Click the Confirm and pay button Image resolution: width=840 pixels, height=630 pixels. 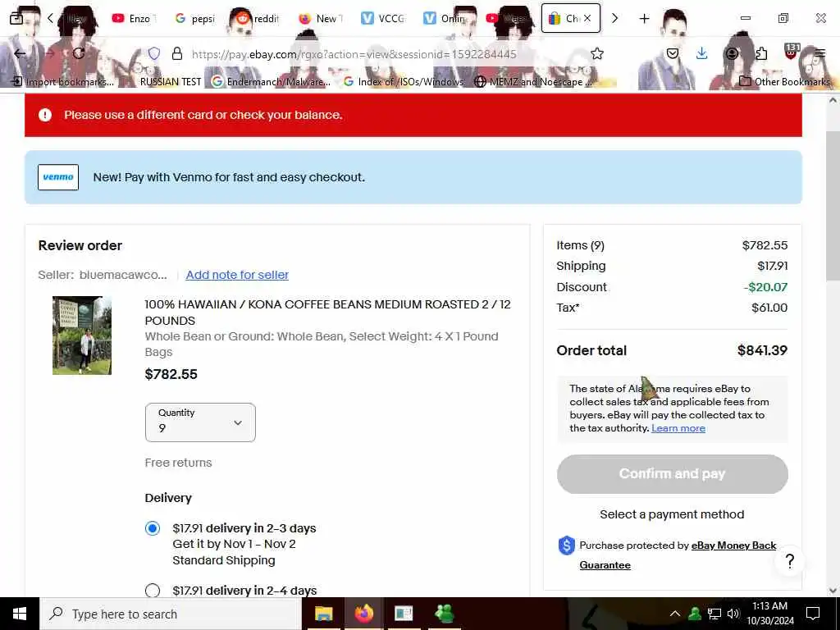click(x=673, y=474)
